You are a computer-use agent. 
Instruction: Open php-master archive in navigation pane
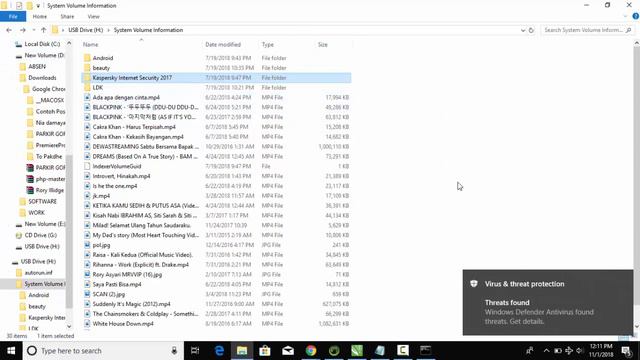[50, 179]
